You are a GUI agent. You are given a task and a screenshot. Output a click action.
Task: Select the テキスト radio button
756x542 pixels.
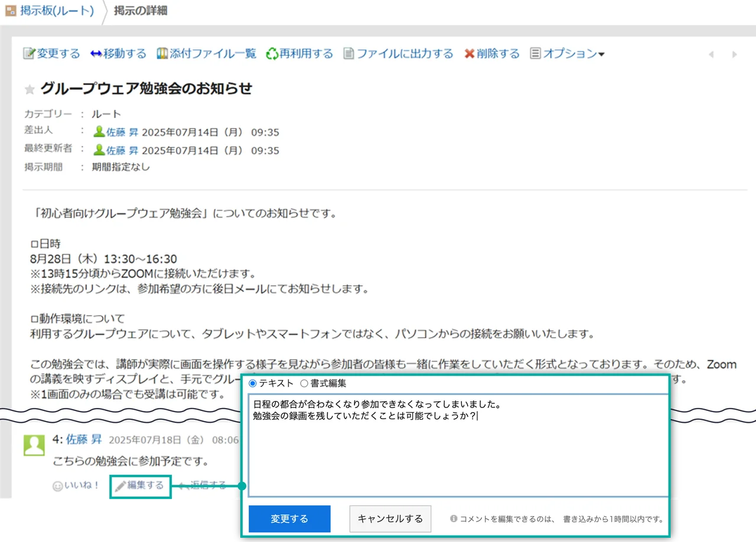pyautogui.click(x=253, y=383)
